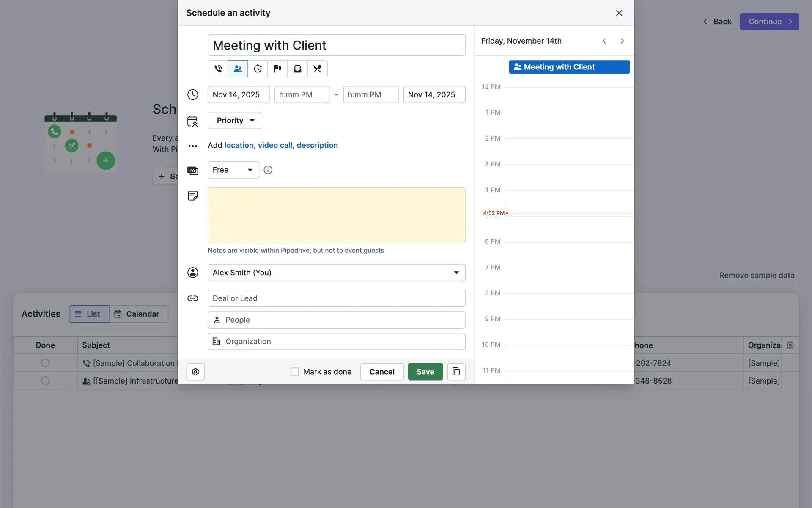Go to next day in calendar
Screen dimensions: 812x508
tap(622, 41)
